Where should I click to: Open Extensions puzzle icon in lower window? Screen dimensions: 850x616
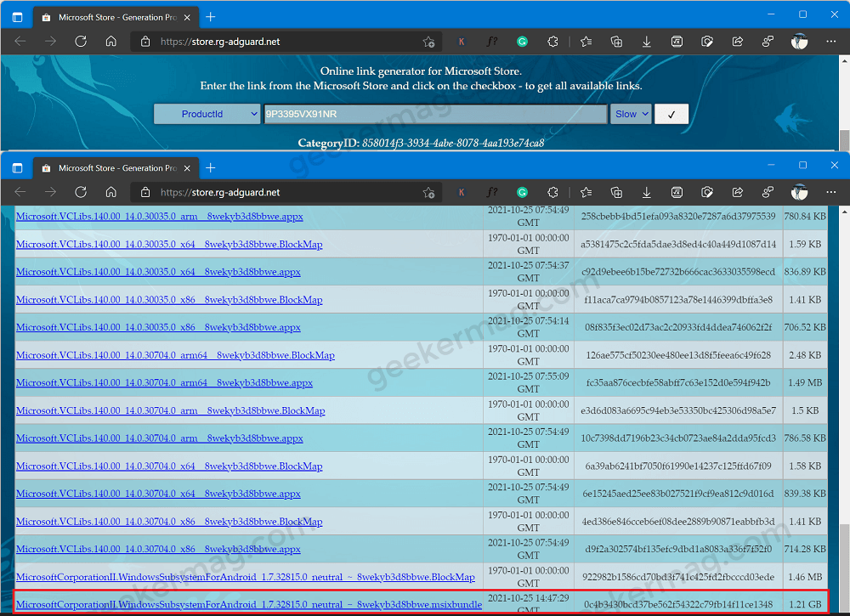(552, 192)
